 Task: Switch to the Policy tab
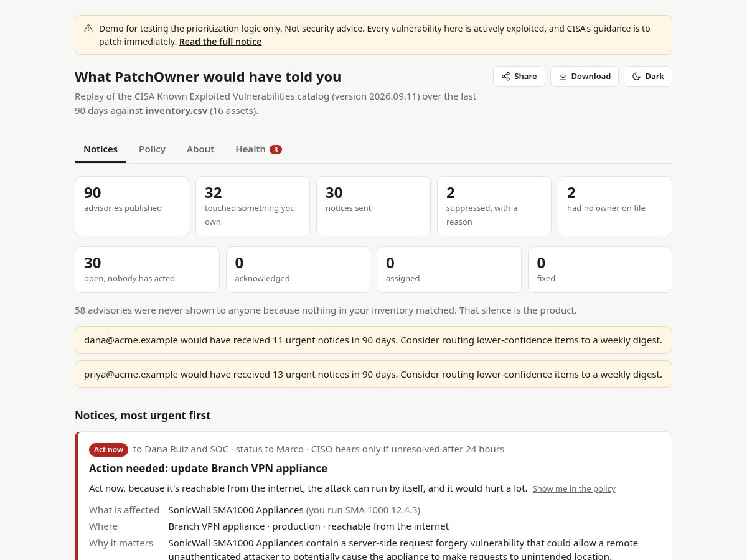pyautogui.click(x=152, y=149)
